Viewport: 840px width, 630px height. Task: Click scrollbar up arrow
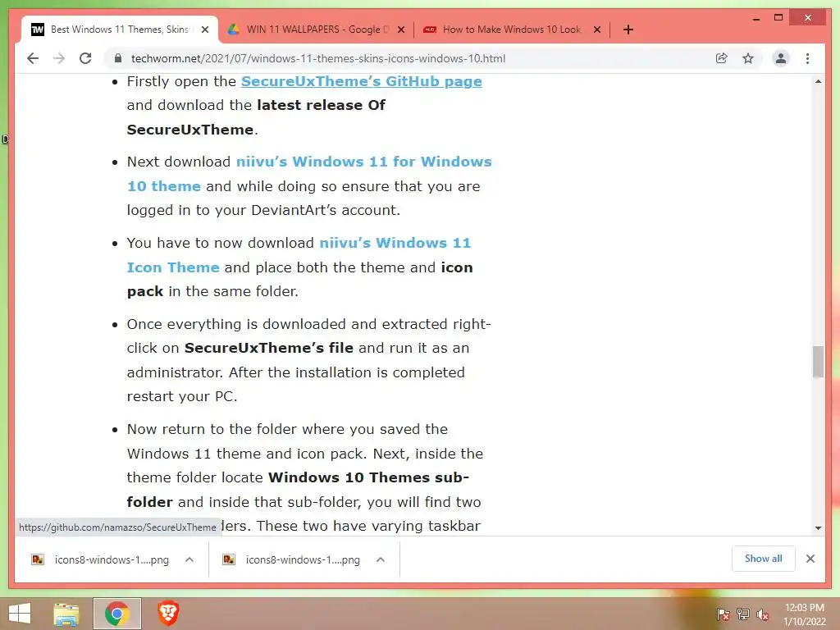pyautogui.click(x=818, y=81)
